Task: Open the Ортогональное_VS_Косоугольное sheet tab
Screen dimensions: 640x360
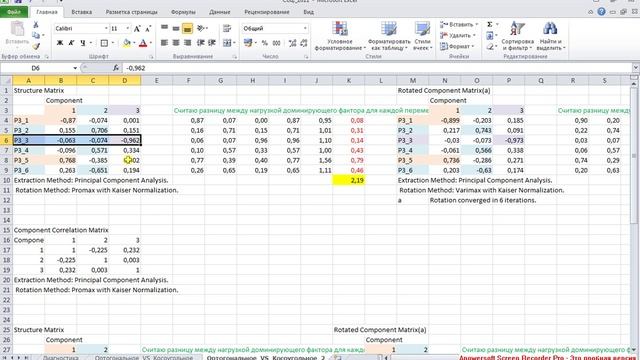Action: pyautogui.click(x=144, y=358)
